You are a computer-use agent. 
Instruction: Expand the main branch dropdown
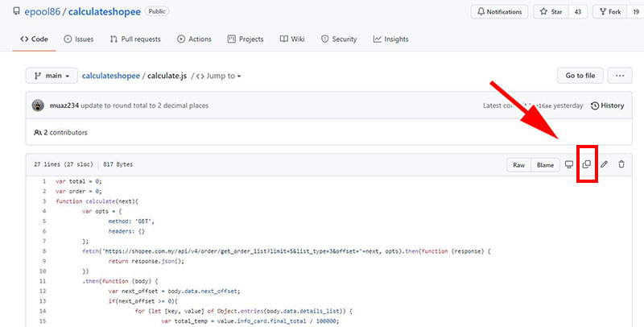coord(52,76)
